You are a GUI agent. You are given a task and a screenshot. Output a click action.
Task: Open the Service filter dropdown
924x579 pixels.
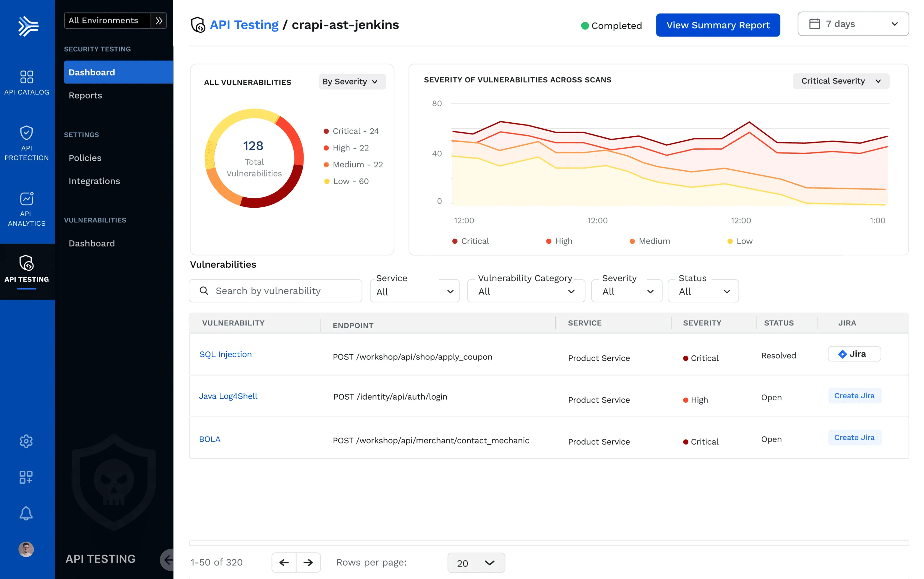415,291
